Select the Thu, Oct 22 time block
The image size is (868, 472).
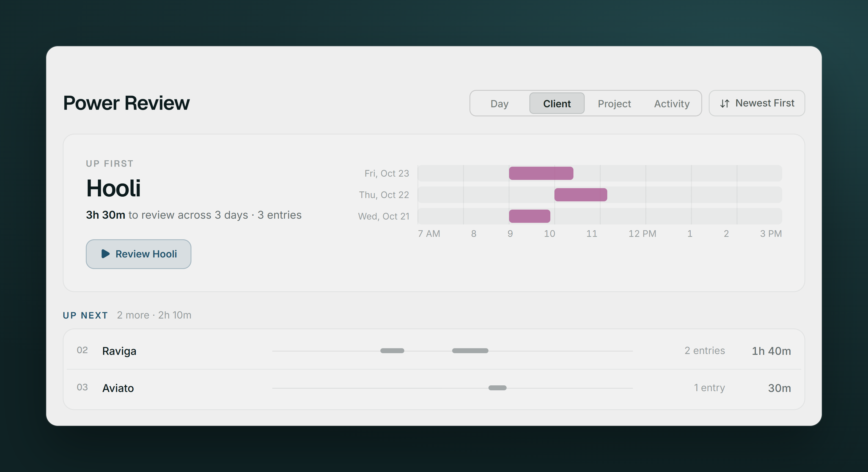(581, 195)
